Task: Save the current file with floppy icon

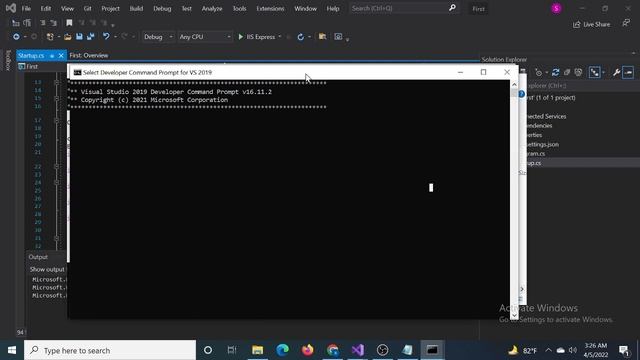Action: click(x=79, y=37)
